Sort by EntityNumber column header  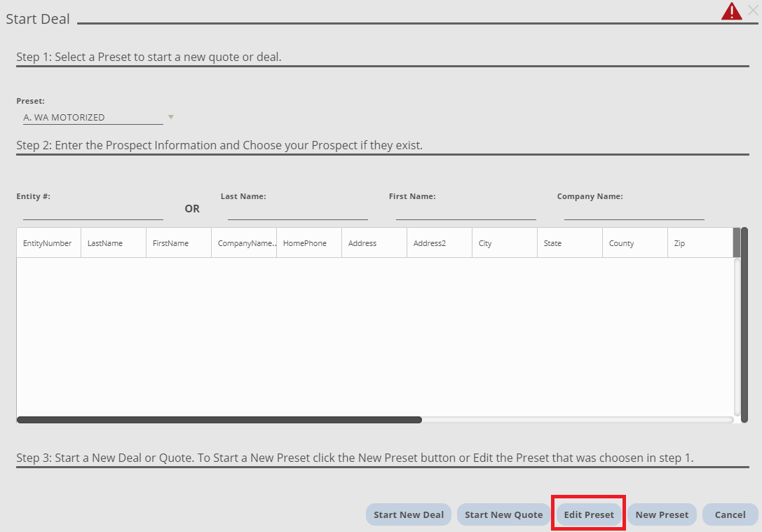(x=48, y=243)
